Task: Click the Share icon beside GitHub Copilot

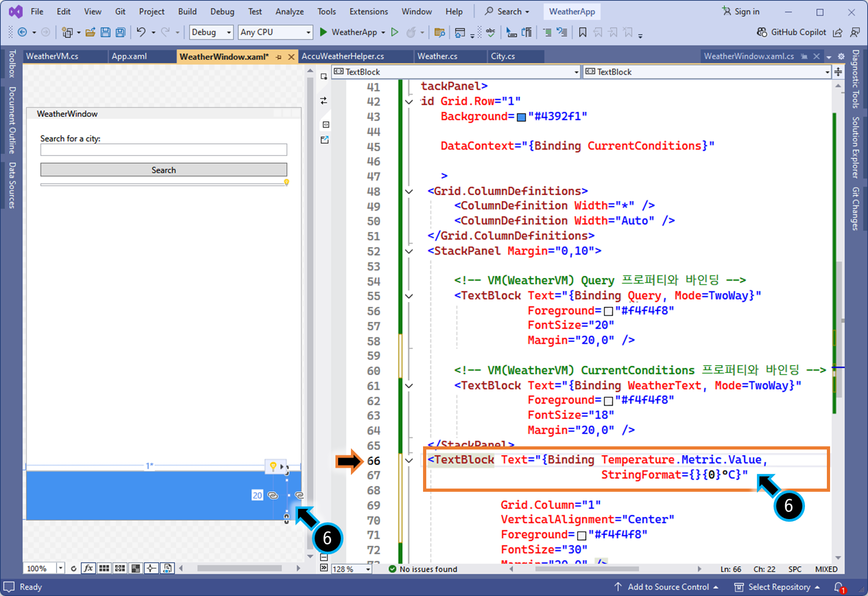Action: tap(838, 32)
